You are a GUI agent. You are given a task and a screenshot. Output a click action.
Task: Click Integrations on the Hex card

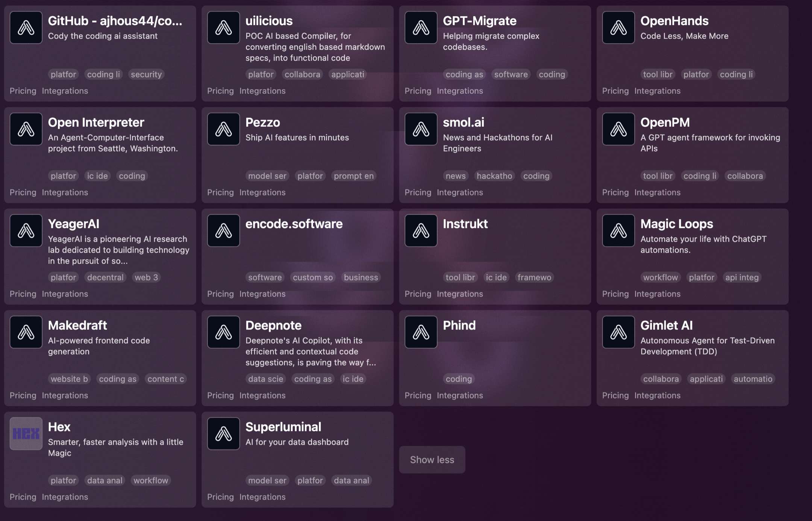(x=65, y=497)
